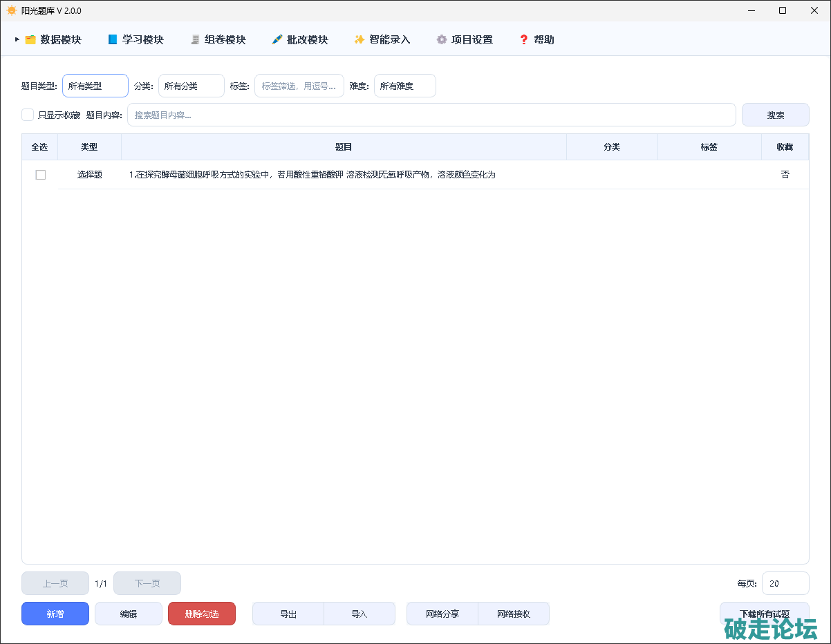This screenshot has width=831, height=644.
Task: Expand the 难度 dropdown showing 所有难度
Action: 405,86
